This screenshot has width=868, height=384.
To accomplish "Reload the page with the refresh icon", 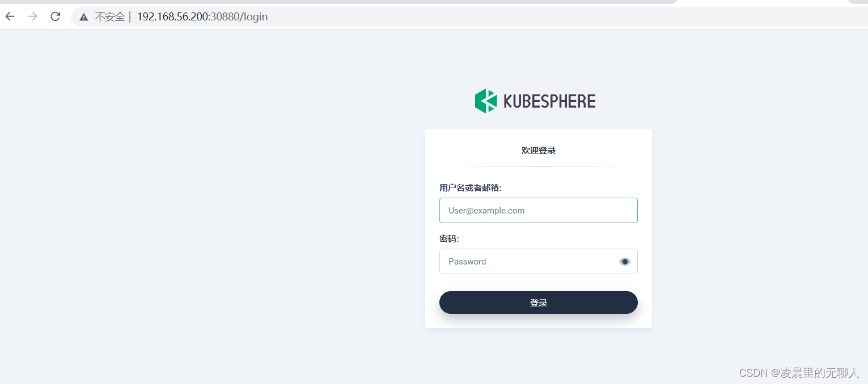I will point(55,16).
